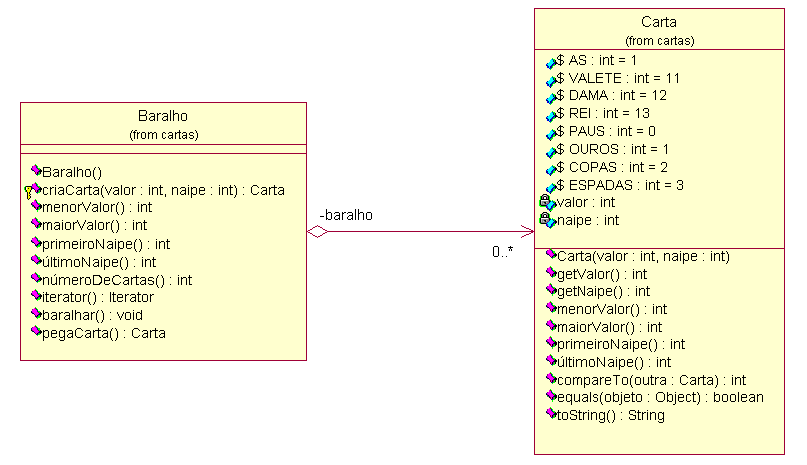Select the PAUS : int = 0 attribute
This screenshot has height=465, width=807.
tap(606, 131)
